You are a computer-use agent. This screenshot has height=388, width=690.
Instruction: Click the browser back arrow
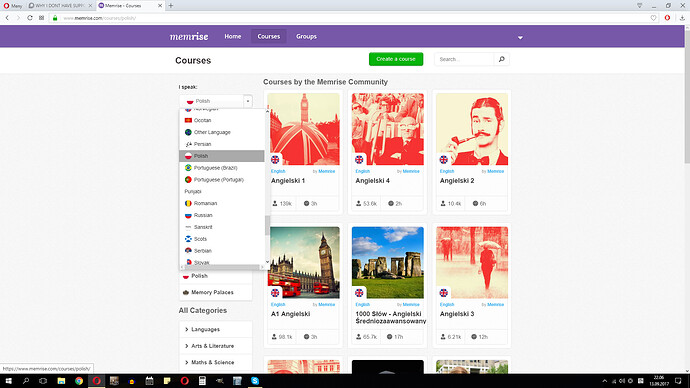(7, 18)
